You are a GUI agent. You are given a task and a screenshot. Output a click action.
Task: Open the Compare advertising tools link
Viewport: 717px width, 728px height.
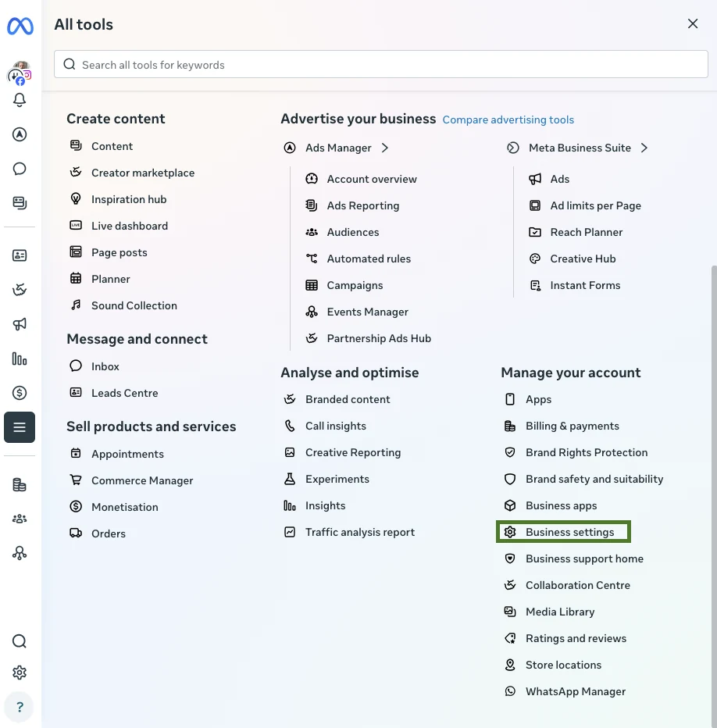click(508, 120)
